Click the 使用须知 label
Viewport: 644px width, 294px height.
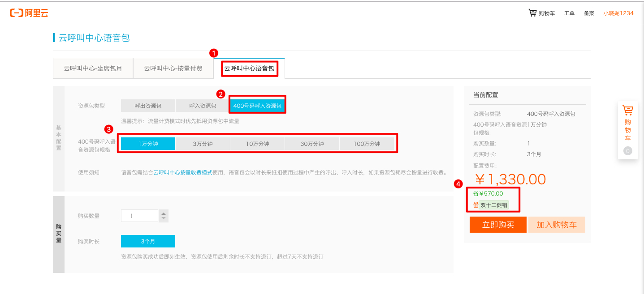(x=89, y=172)
